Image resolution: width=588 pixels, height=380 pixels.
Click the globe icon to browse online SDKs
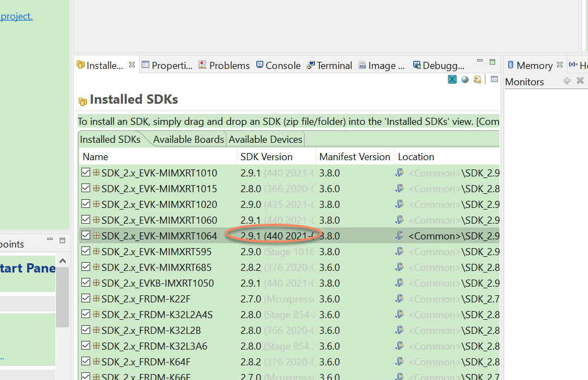tap(465, 79)
